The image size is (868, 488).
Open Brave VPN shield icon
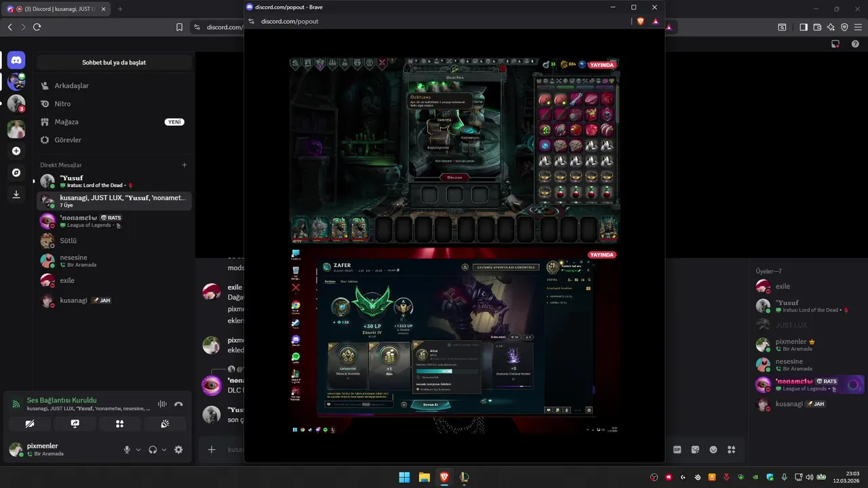coord(844,27)
